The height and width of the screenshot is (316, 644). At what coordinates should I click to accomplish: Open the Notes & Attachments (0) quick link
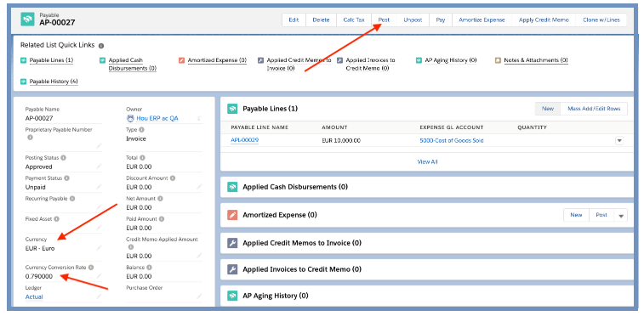pos(536,60)
